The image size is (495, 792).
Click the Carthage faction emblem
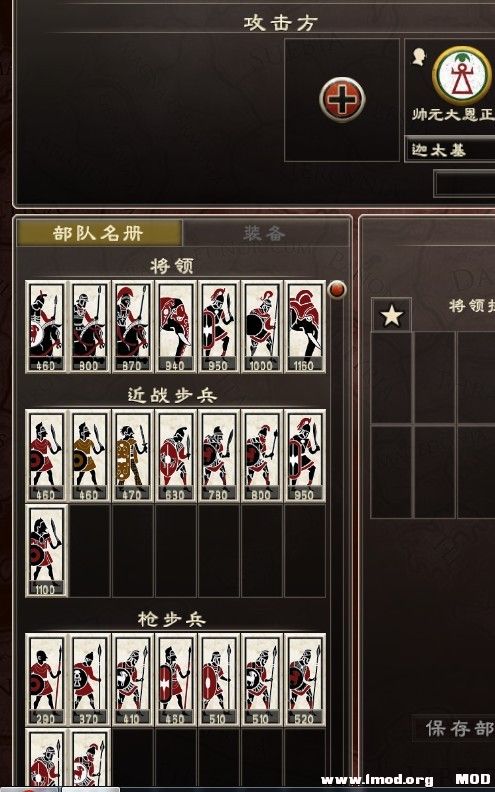tap(461, 75)
